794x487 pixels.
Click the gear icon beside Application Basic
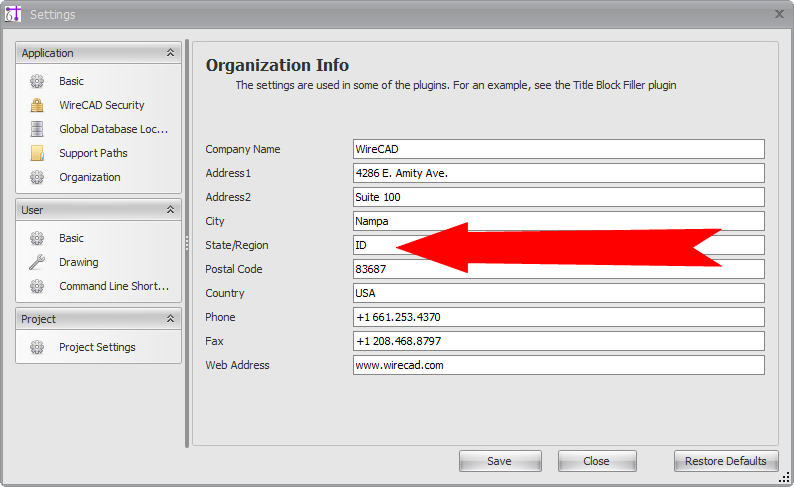[37, 81]
